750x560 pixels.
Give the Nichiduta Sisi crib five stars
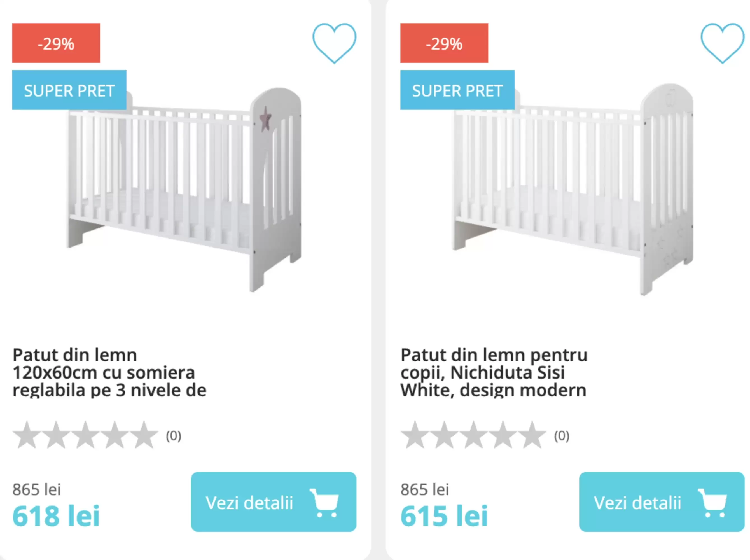[x=532, y=435]
